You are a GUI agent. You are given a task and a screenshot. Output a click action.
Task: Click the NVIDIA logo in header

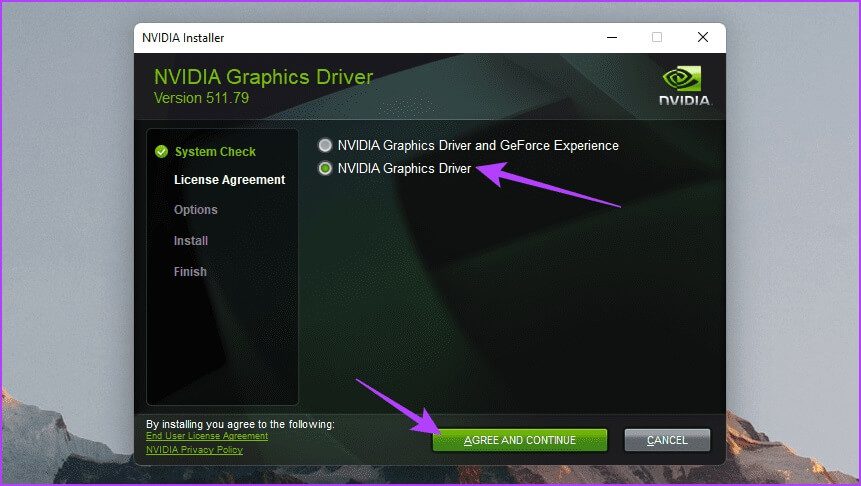point(684,86)
